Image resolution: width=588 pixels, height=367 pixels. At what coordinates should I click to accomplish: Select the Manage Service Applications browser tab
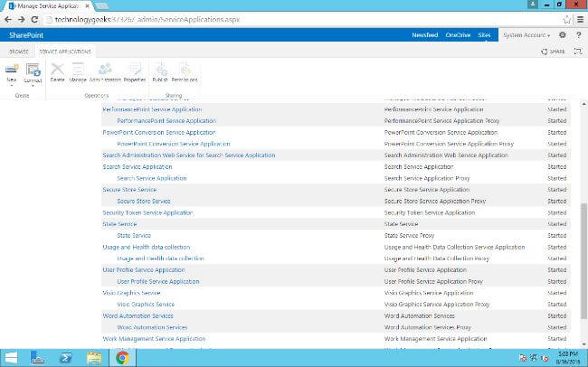tap(48, 6)
